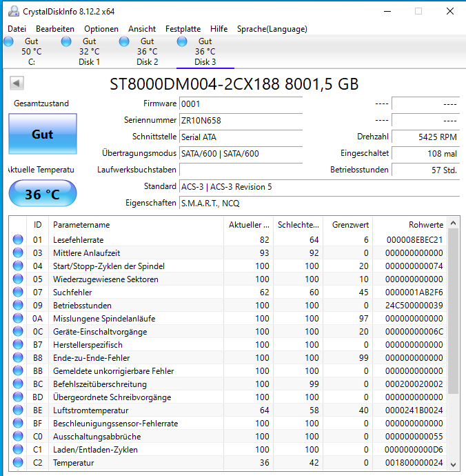Click the 36 °C temperature button

point(43,193)
